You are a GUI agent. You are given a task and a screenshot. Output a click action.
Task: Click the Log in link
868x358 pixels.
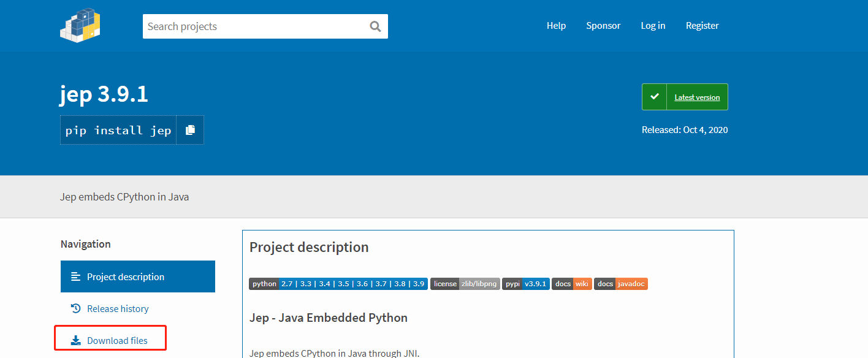[653, 26]
